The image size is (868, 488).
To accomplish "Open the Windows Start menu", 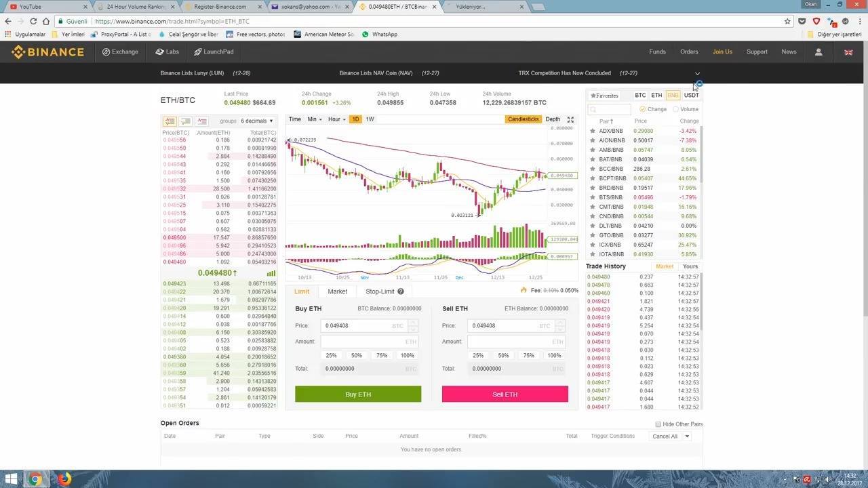I will [12, 479].
